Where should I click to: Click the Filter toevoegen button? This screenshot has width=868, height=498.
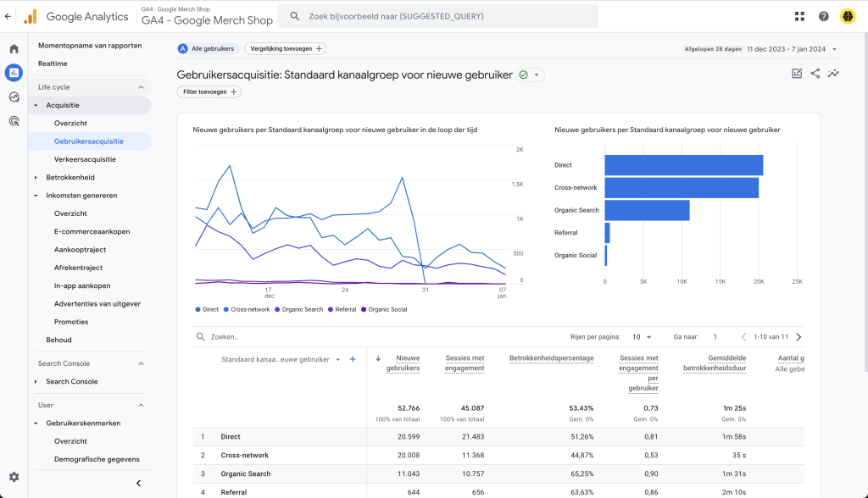209,91
